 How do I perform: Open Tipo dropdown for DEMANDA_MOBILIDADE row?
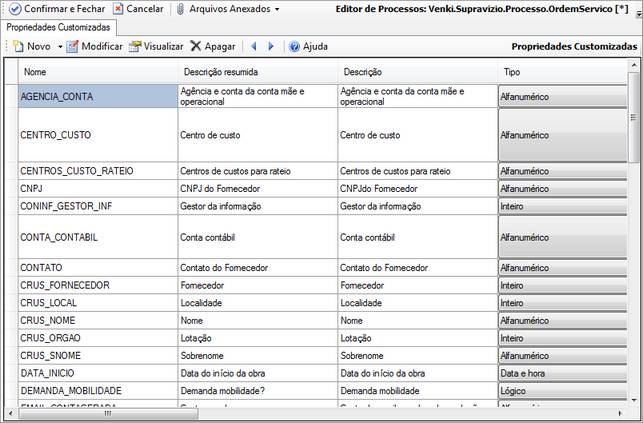(x=563, y=391)
